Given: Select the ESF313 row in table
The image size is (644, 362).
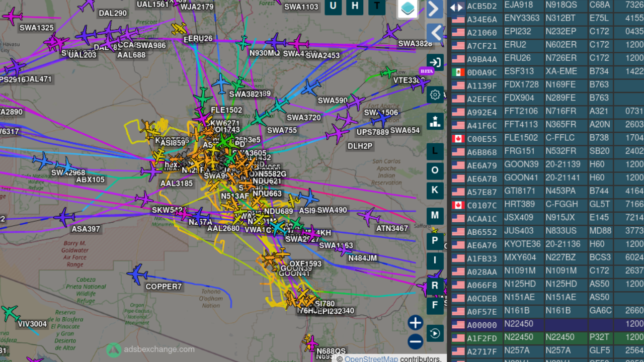Looking at the screenshot, I should pyautogui.click(x=547, y=72).
